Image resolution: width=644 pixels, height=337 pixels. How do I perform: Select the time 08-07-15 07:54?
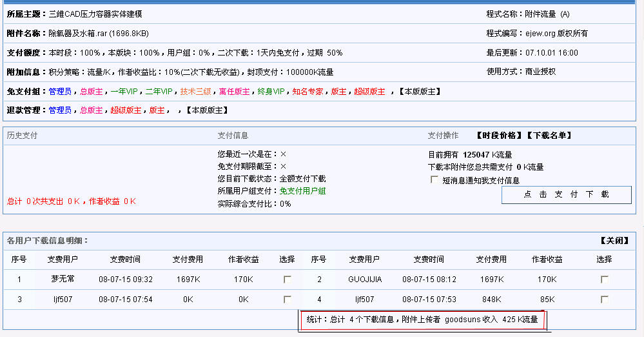(x=126, y=299)
